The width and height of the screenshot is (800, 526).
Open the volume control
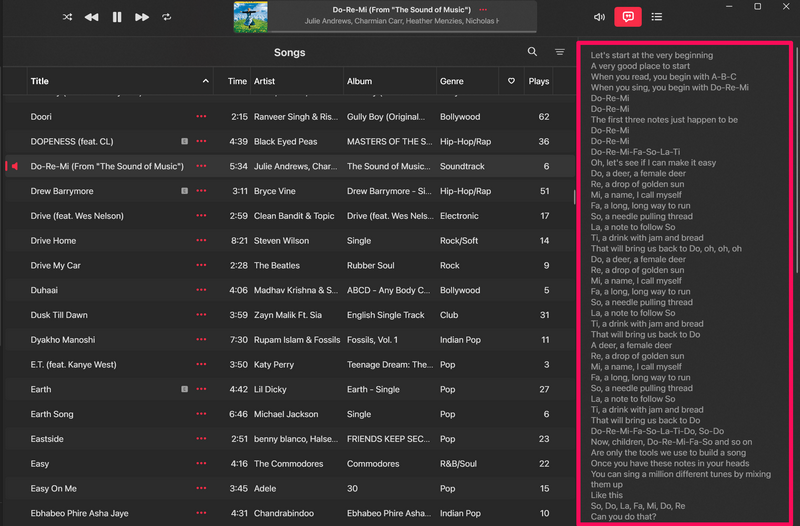[x=599, y=17]
